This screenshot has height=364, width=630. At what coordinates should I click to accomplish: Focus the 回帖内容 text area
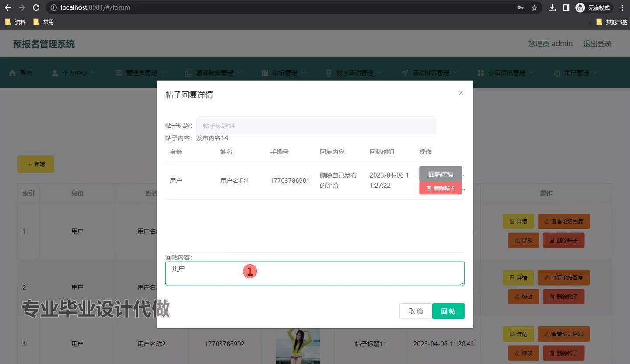315,273
